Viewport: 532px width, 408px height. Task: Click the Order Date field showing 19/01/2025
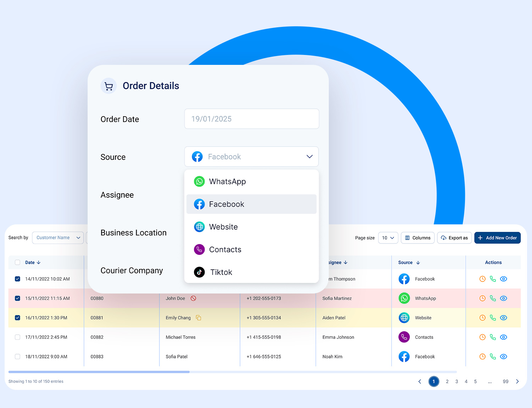click(x=252, y=119)
